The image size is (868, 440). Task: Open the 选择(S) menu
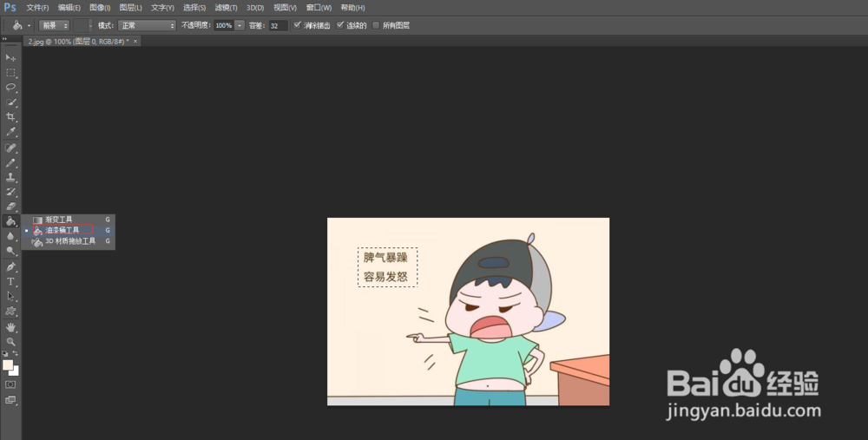tap(194, 8)
